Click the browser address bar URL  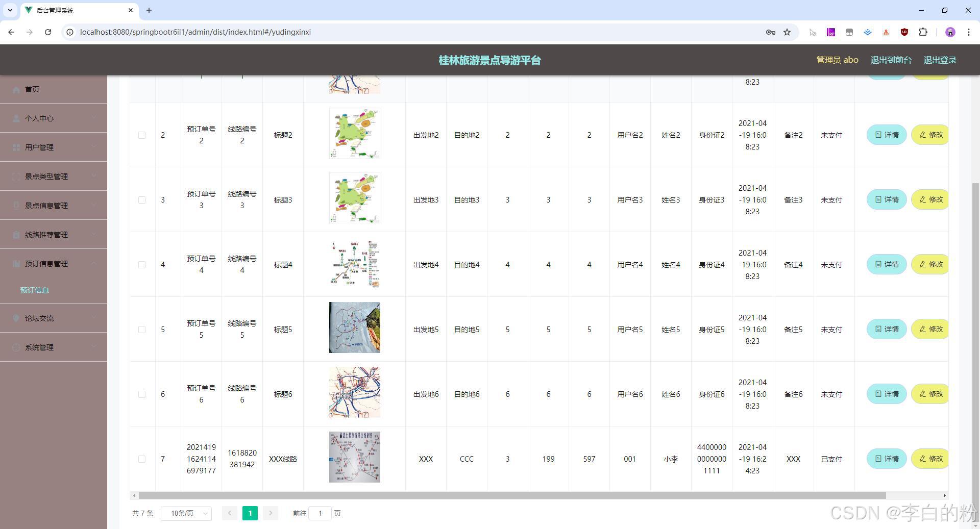195,32
